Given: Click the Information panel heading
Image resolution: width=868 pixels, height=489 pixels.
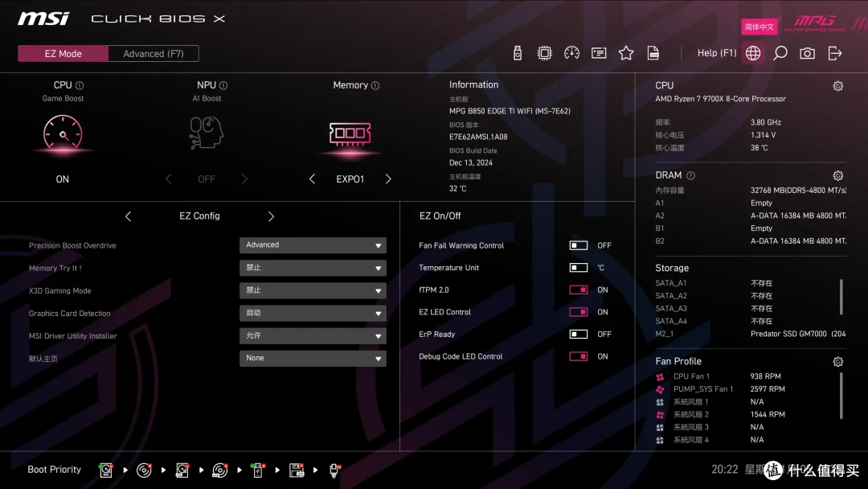Looking at the screenshot, I should (x=474, y=84).
